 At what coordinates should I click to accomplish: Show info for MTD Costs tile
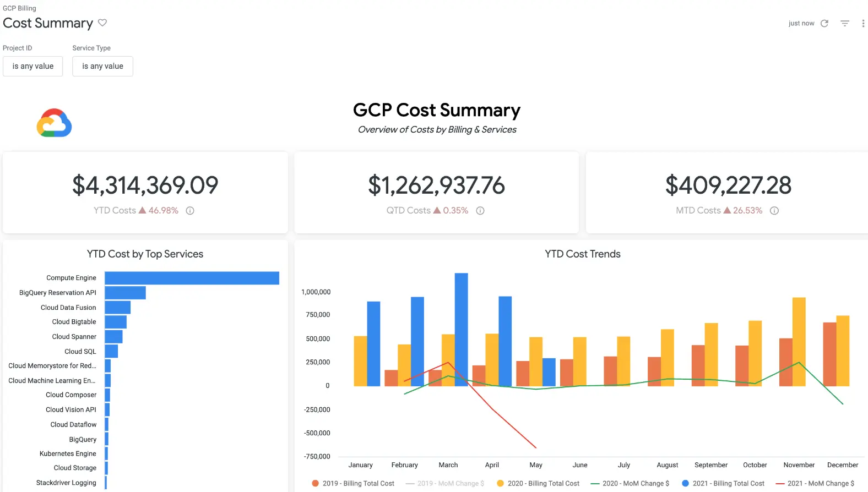coord(774,210)
